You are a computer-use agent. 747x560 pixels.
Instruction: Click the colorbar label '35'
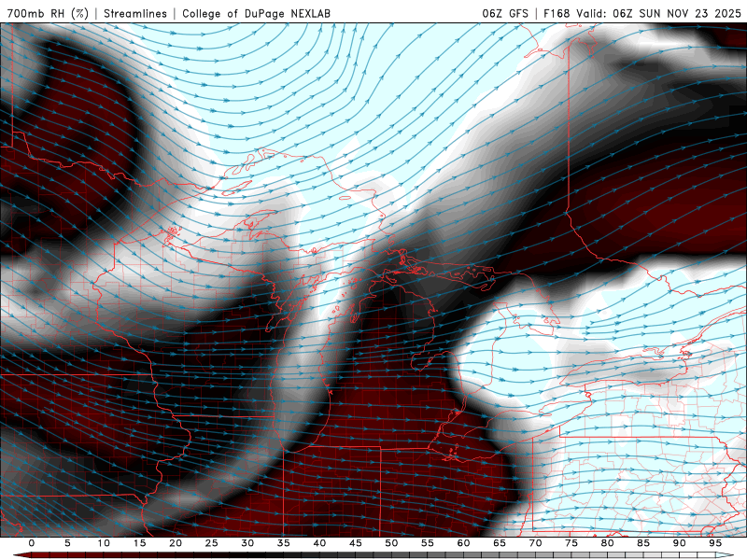(284, 543)
